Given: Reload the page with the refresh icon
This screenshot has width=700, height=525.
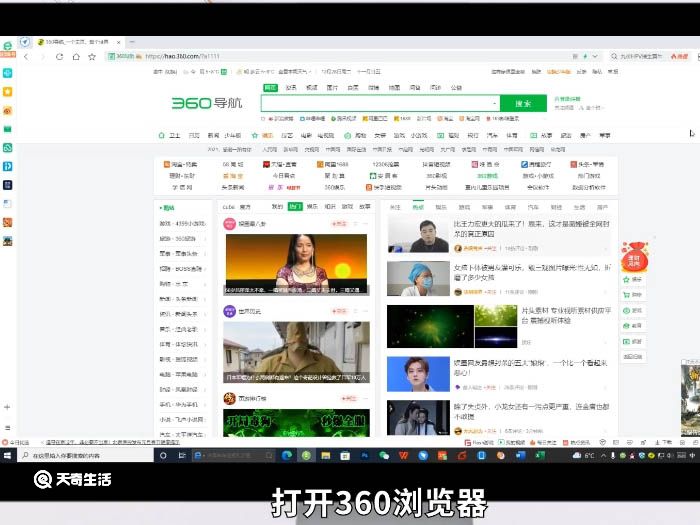Looking at the screenshot, I should pos(59,57).
